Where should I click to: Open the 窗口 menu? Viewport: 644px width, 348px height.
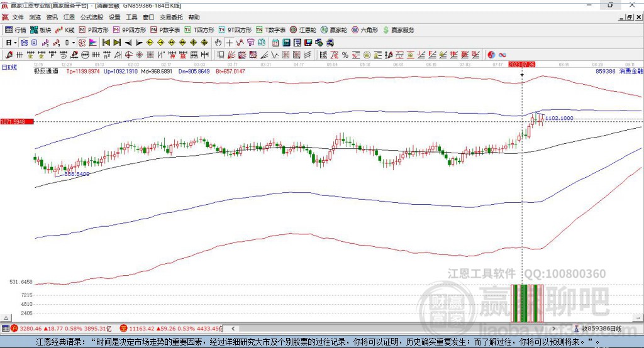[148, 17]
